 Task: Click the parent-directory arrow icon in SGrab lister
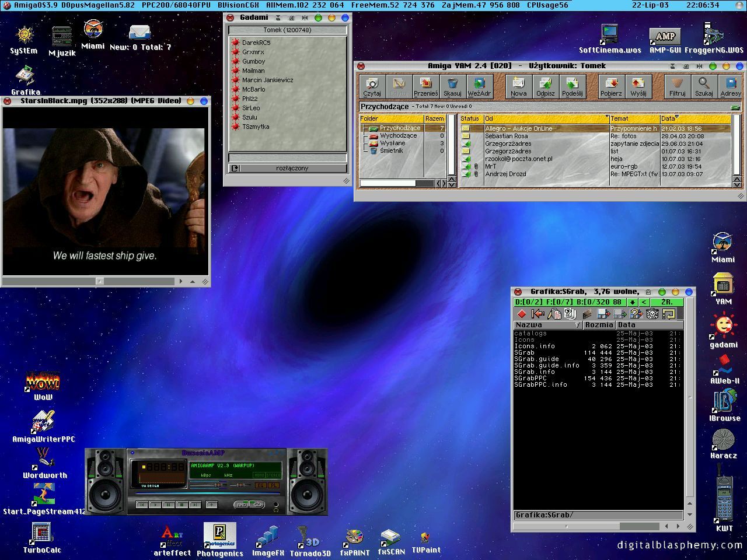coord(538,314)
